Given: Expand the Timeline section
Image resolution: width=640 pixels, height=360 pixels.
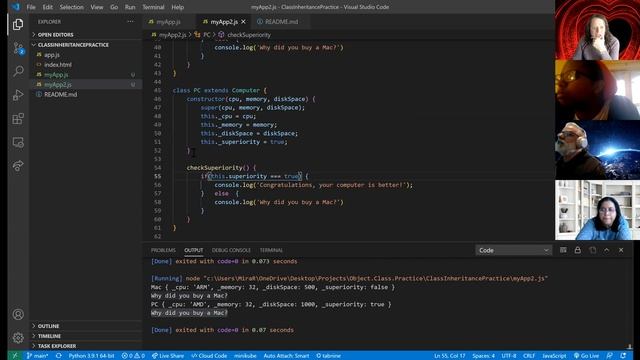Looking at the screenshot, I should tap(49, 336).
